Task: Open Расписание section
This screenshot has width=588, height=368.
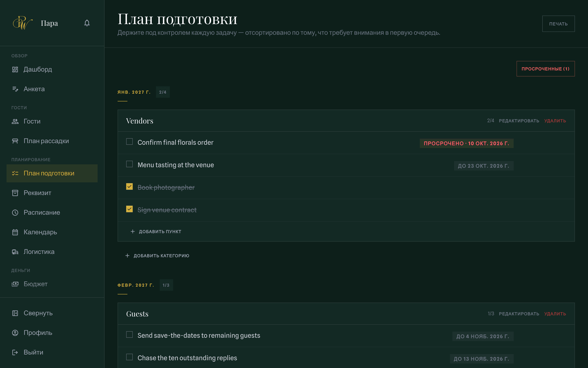Action: pos(52,212)
